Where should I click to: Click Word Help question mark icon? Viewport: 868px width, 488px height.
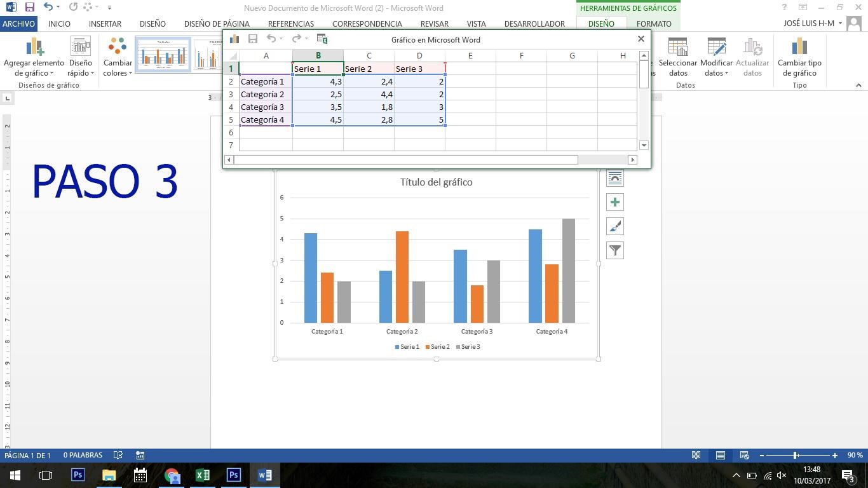click(784, 8)
